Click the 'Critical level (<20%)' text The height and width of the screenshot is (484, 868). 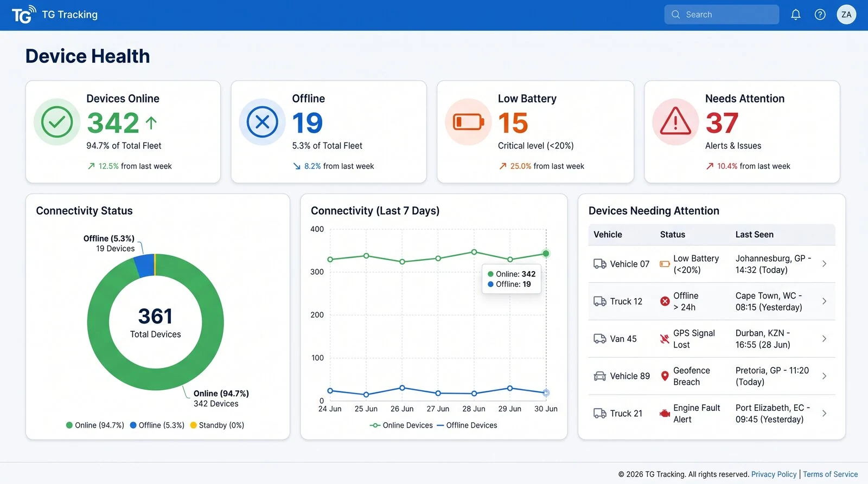click(536, 146)
